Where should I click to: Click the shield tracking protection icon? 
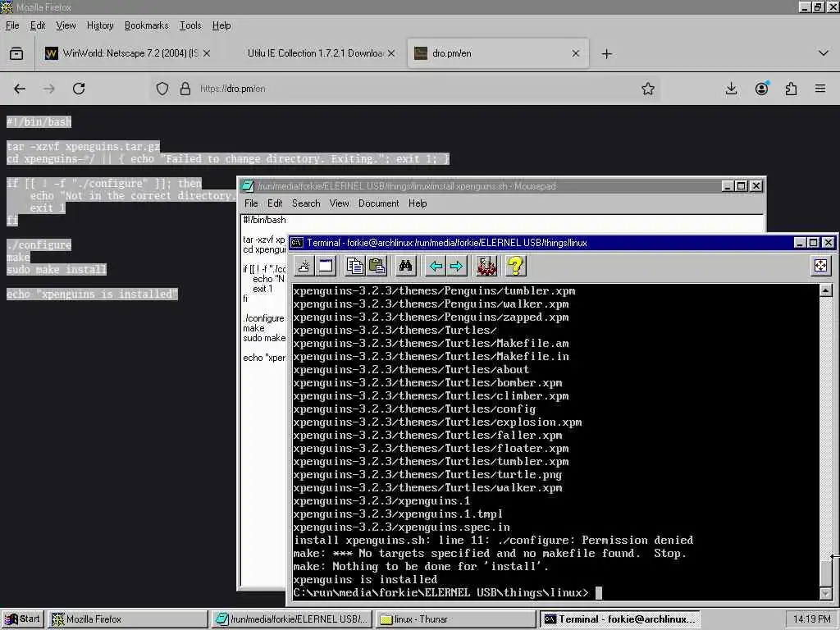[x=162, y=89]
